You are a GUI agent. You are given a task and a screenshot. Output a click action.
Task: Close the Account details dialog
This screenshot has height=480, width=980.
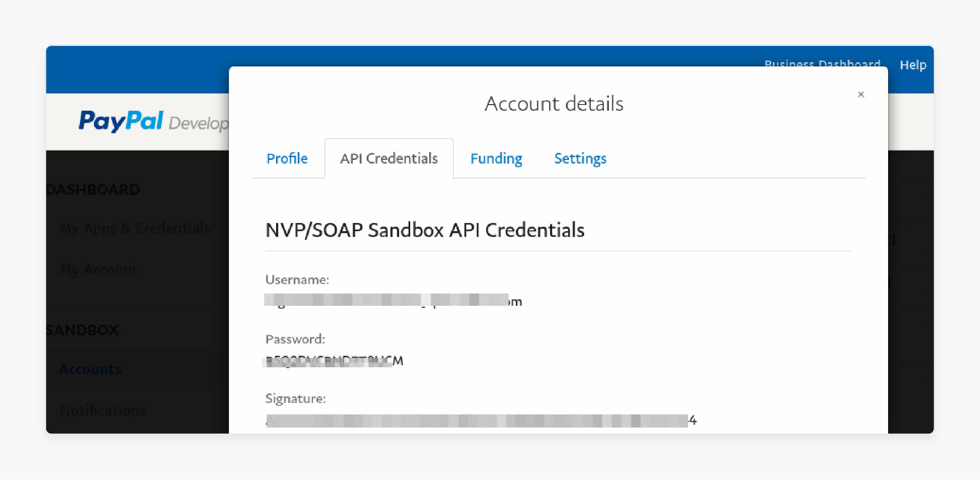[861, 95]
